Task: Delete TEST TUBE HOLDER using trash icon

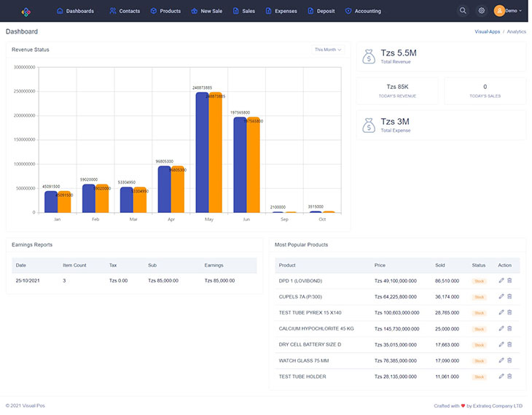Action: click(x=509, y=376)
